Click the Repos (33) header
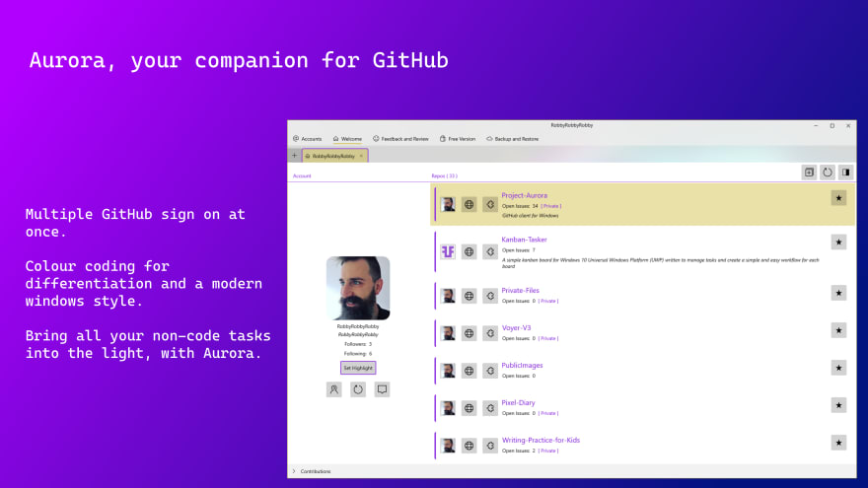This screenshot has width=868, height=488. coord(445,175)
